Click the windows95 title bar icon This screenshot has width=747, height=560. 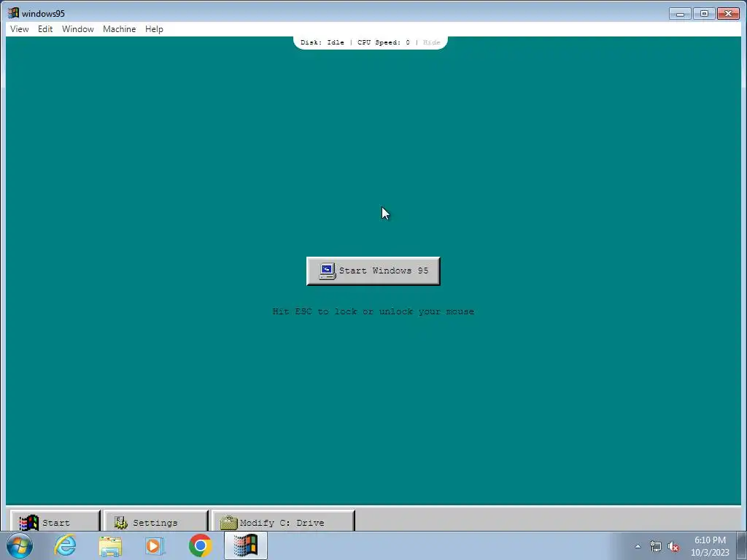(13, 13)
